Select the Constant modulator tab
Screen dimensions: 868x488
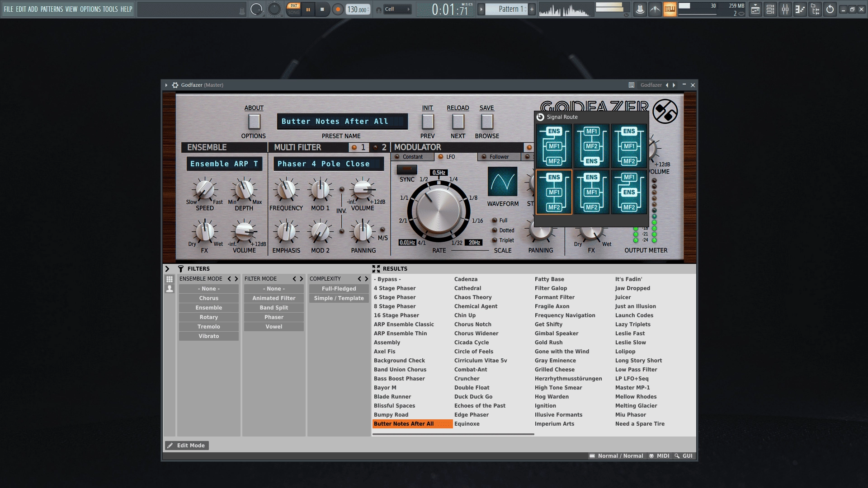(412, 157)
